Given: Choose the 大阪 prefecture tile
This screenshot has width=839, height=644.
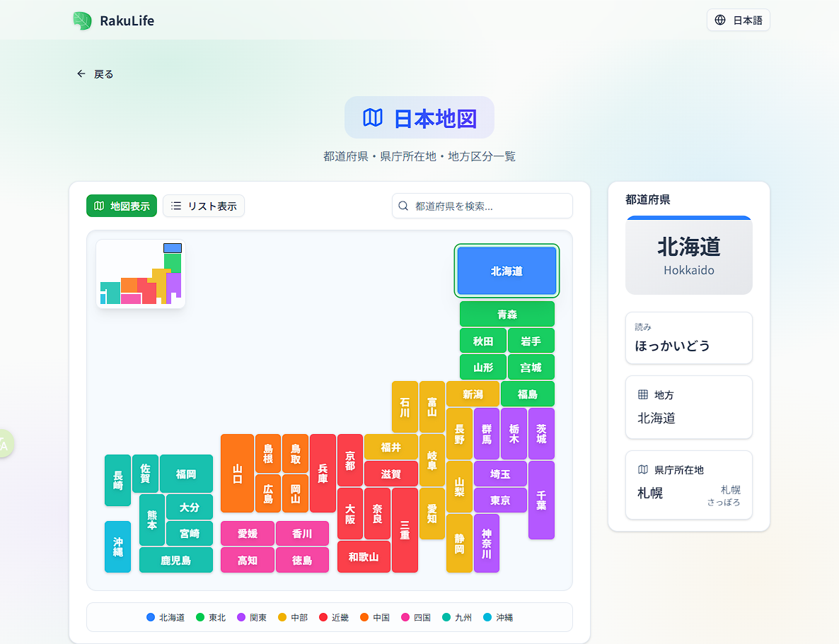Looking at the screenshot, I should tap(350, 513).
